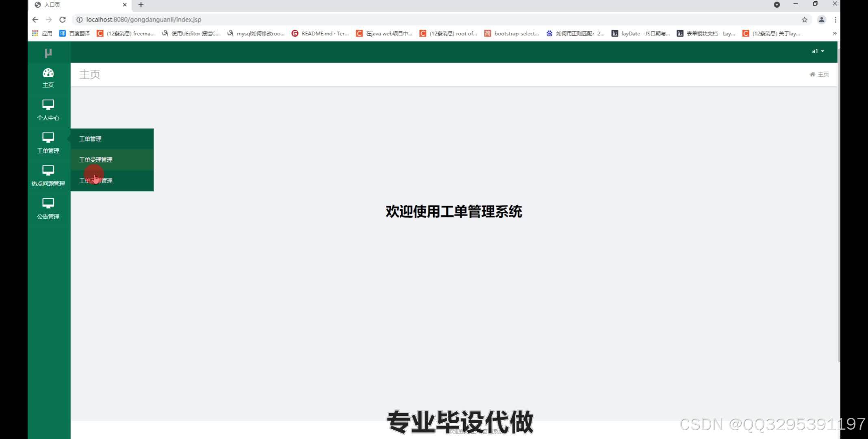Reload the page with the refresh icon

click(x=63, y=20)
